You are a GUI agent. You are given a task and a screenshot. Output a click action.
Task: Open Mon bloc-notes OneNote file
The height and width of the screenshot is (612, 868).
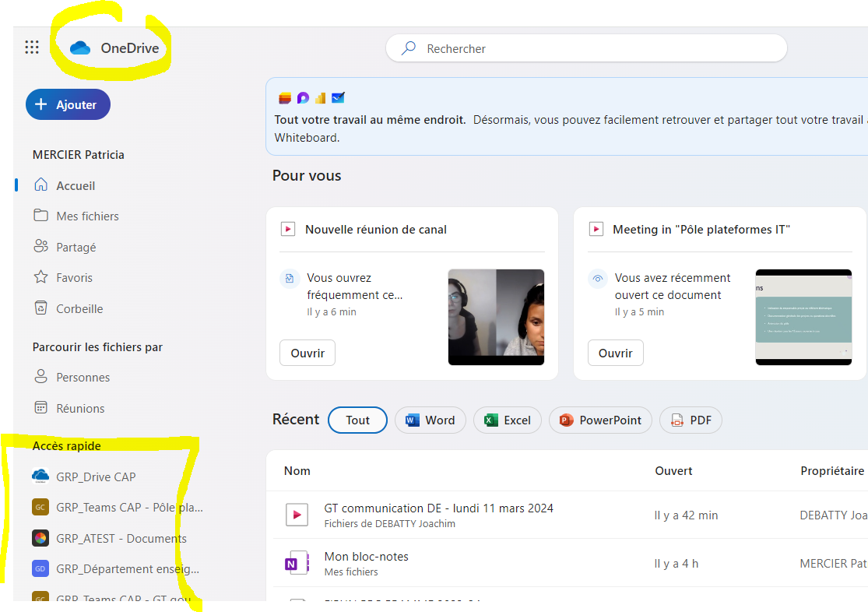click(367, 557)
